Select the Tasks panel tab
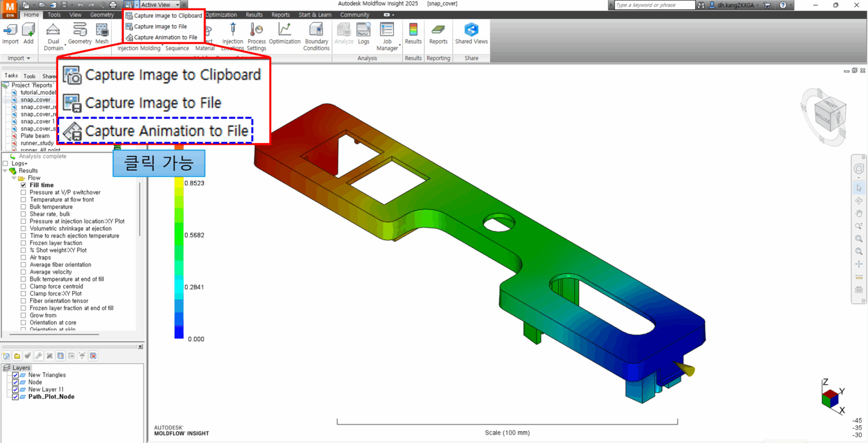The image size is (868, 443). (11, 76)
